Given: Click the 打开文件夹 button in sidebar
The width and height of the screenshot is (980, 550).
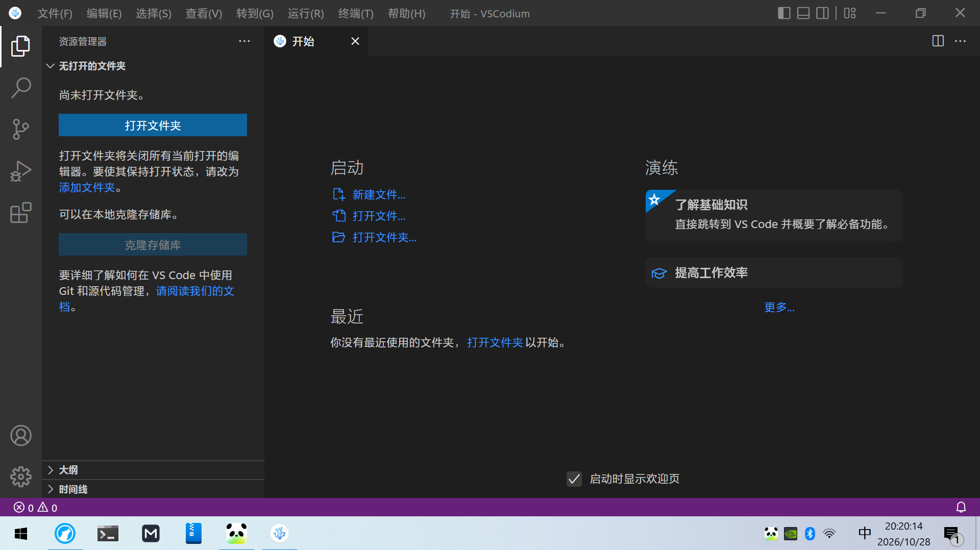Looking at the screenshot, I should 153,125.
